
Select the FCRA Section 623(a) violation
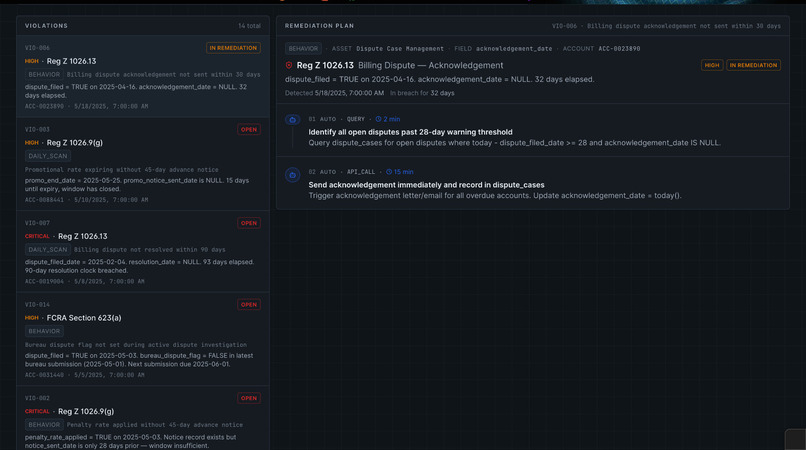[143, 339]
